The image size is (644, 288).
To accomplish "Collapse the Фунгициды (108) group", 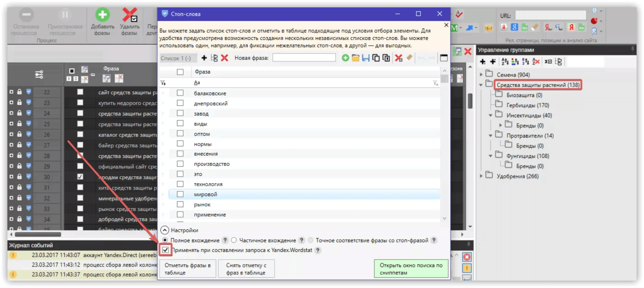I will [491, 156].
